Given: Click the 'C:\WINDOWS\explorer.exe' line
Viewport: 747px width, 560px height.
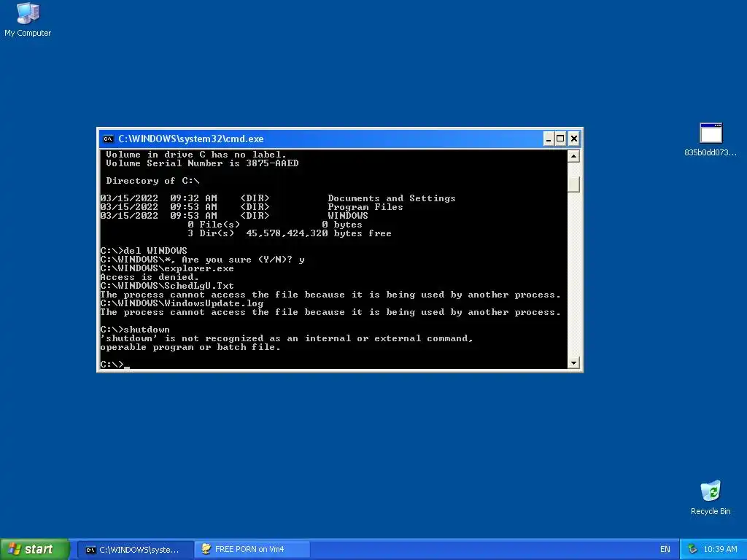Looking at the screenshot, I should (x=167, y=268).
